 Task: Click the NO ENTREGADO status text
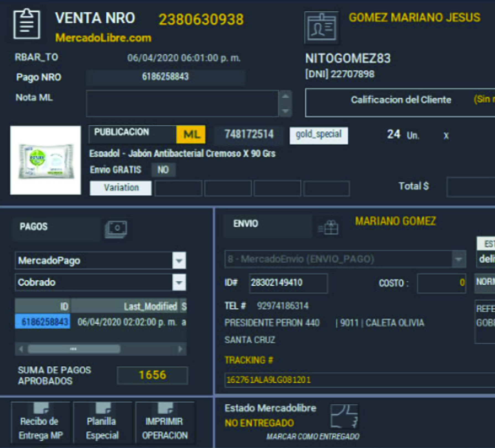tap(259, 423)
